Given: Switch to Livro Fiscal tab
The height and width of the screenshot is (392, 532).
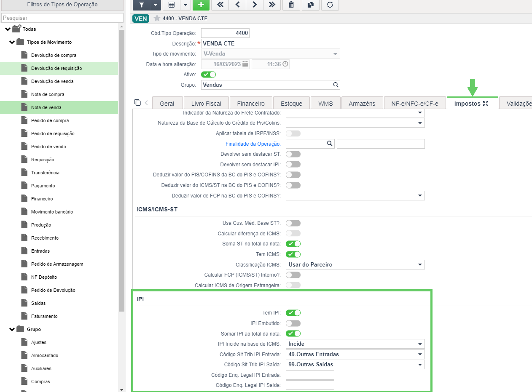Looking at the screenshot, I should [x=206, y=104].
